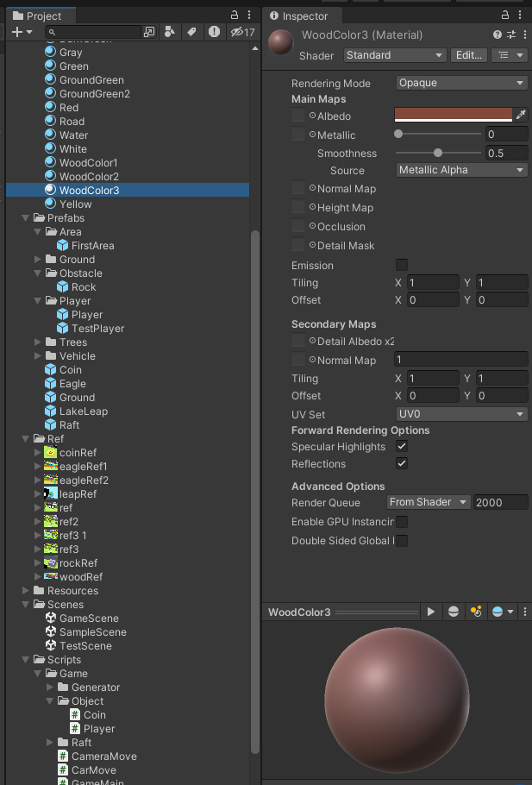Select the GameScene scene asset

pyautogui.click(x=89, y=619)
